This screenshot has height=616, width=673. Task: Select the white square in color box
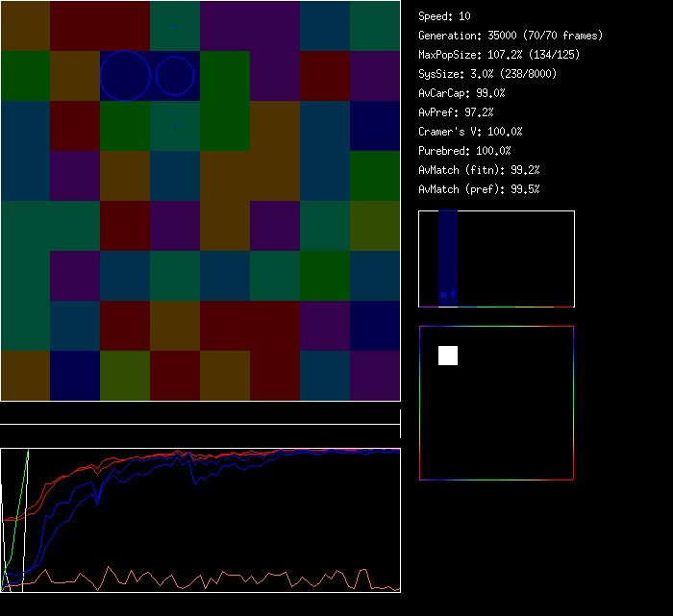(448, 356)
